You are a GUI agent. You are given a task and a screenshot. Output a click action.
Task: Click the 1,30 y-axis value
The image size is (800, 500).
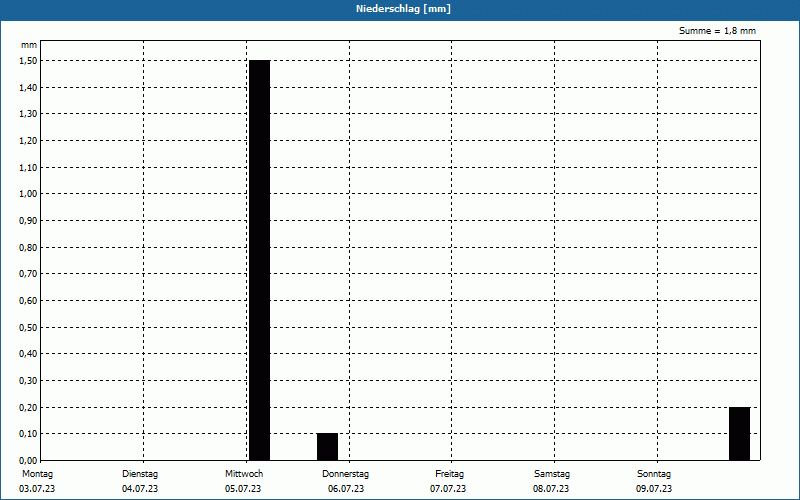tap(28, 114)
